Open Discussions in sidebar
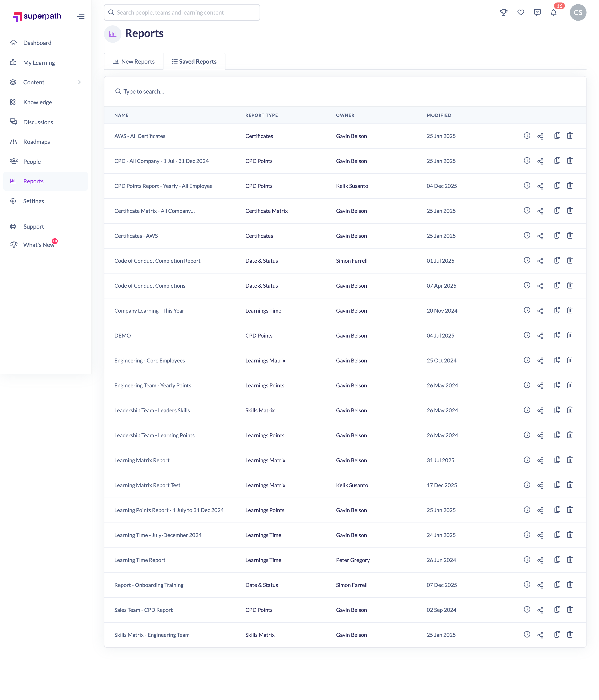This screenshot has width=599, height=700. (45, 122)
